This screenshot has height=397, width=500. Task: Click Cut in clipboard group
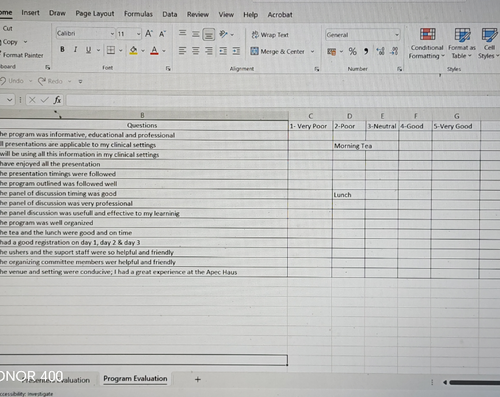point(7,29)
